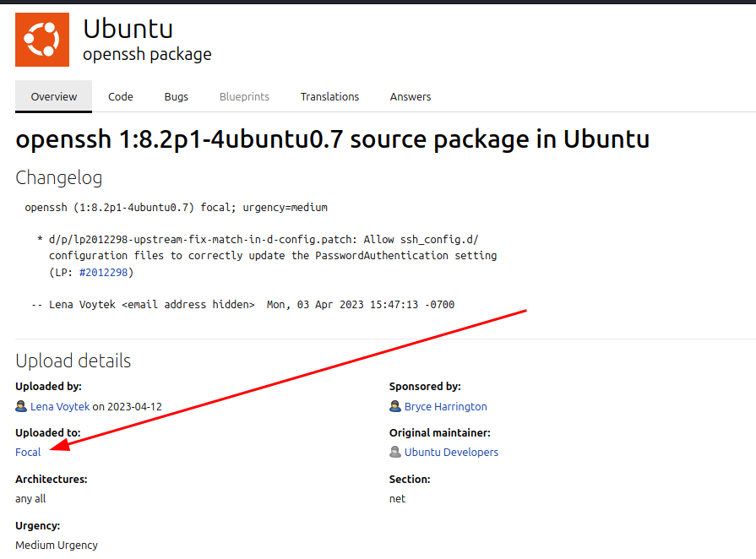Click the Changelog section heading
756x559 pixels.
point(58,178)
